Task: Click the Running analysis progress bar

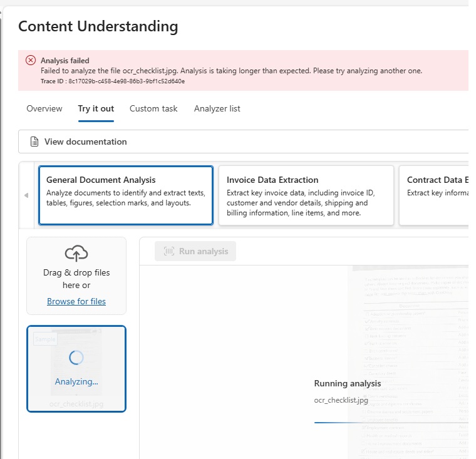Action: click(391, 422)
